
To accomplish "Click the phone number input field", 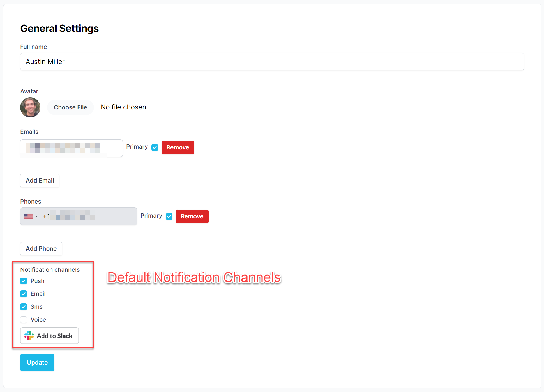I will [x=90, y=216].
